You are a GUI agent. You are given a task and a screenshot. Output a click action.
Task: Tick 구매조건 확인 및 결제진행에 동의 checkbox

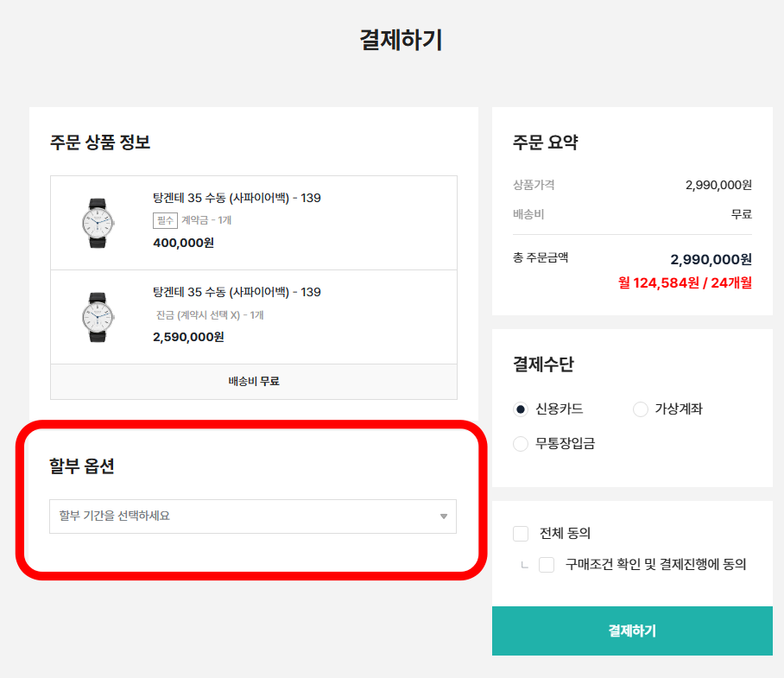pos(547,565)
